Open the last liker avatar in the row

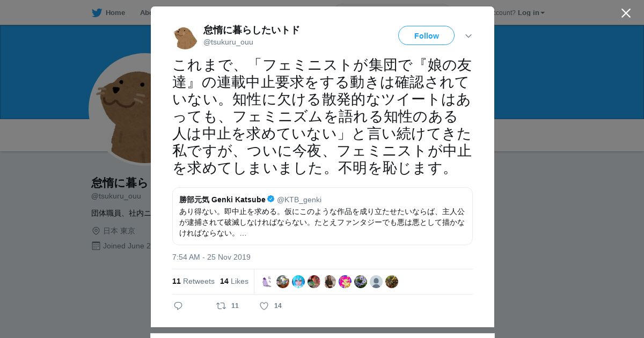tap(392, 282)
